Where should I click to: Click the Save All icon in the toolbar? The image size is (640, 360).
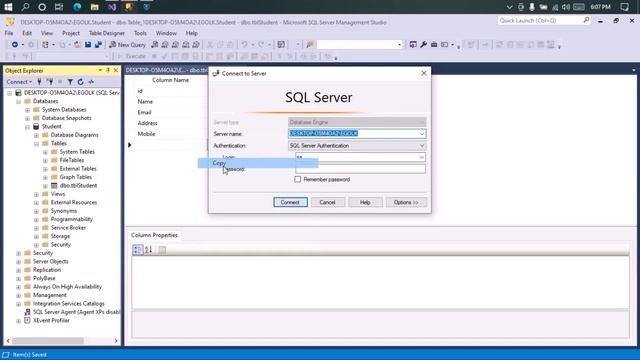[x=98, y=44]
